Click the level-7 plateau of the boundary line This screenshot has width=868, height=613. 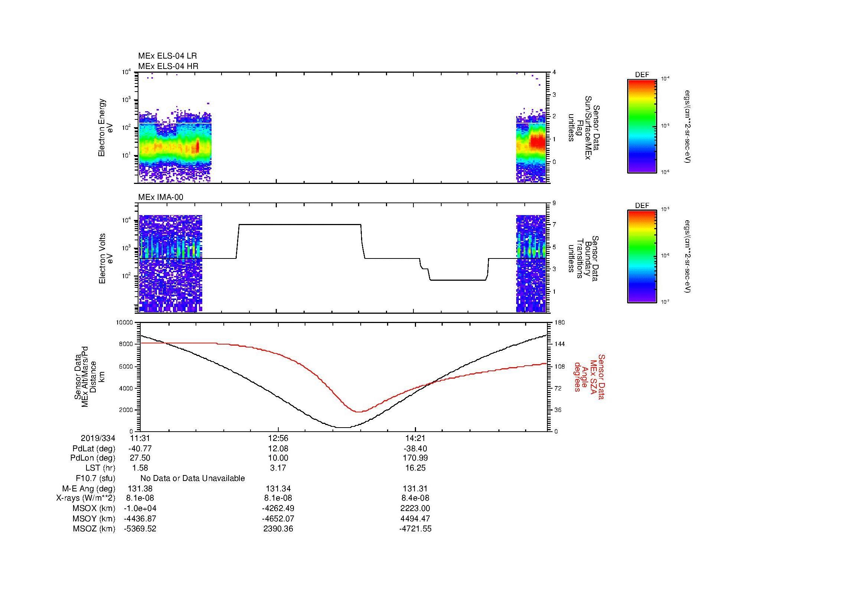pyautogui.click(x=300, y=225)
